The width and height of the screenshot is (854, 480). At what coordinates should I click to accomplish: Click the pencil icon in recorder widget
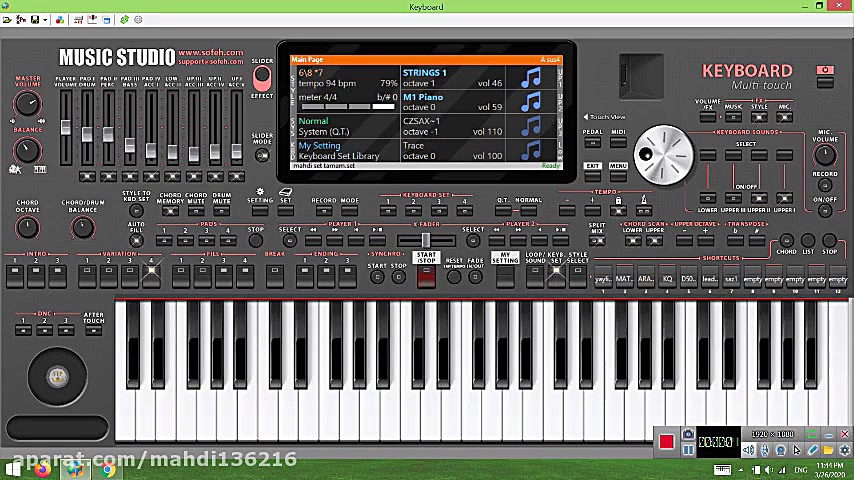(x=812, y=450)
